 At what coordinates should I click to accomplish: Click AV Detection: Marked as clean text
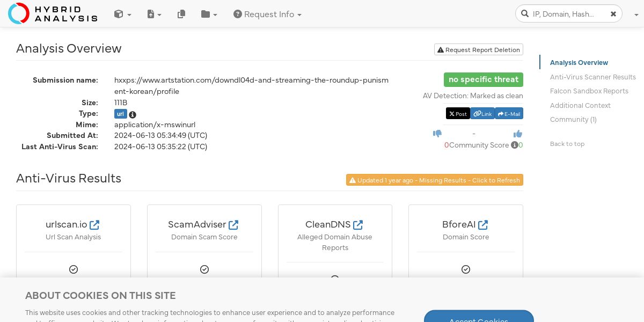[x=473, y=96]
